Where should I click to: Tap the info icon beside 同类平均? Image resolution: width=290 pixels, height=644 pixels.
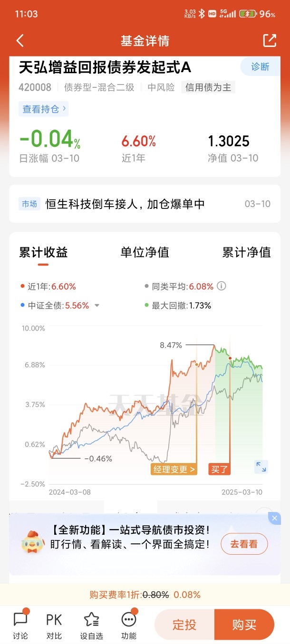[221, 286]
